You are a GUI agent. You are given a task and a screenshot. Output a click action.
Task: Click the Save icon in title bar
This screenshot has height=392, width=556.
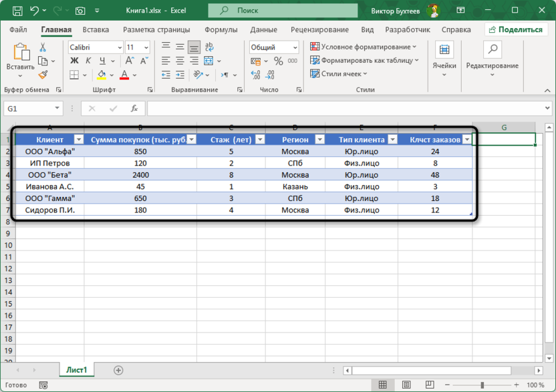[17, 11]
